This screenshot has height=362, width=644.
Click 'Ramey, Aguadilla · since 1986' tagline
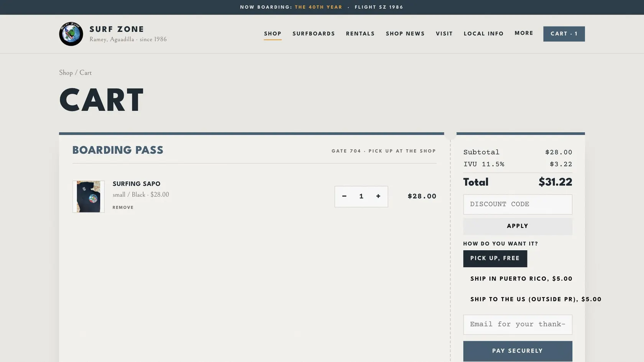point(128,39)
